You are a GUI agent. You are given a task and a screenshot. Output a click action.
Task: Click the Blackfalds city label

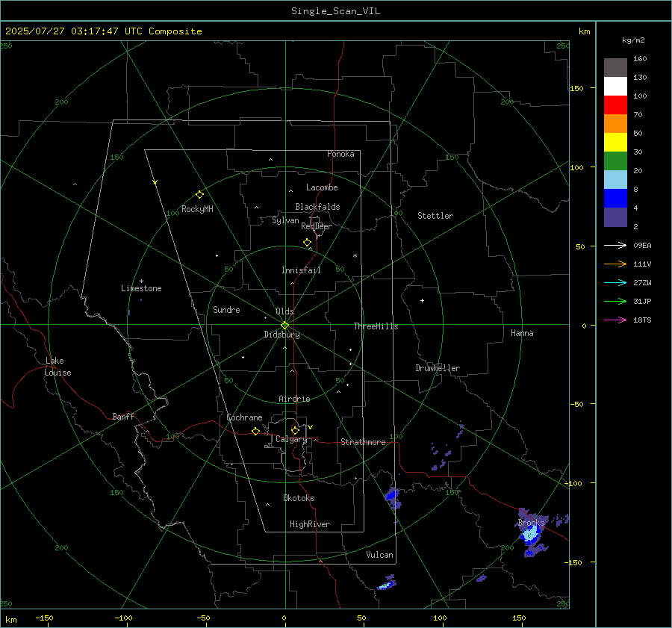coord(317,207)
